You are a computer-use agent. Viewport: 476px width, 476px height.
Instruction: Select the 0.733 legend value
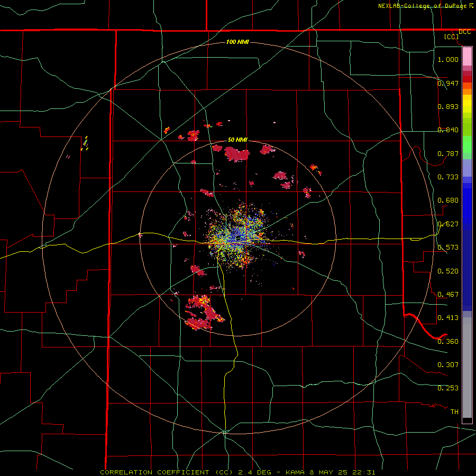(x=448, y=177)
